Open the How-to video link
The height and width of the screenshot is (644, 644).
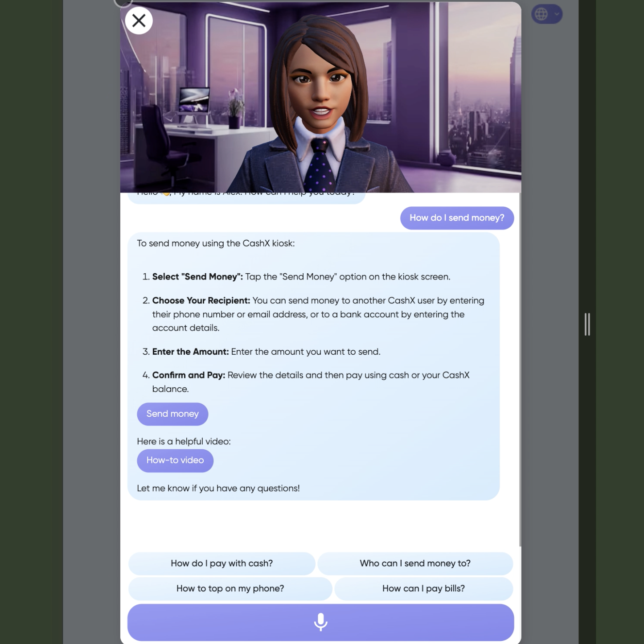tap(175, 460)
